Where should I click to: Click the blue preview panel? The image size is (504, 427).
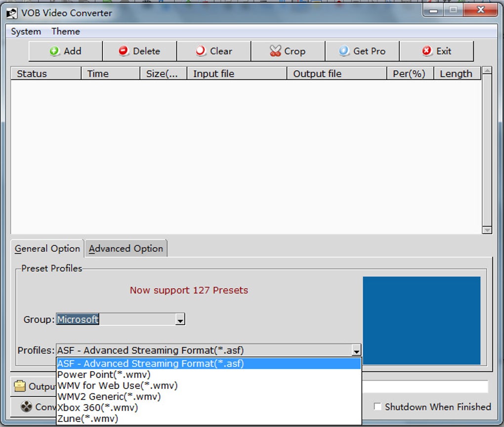click(421, 320)
